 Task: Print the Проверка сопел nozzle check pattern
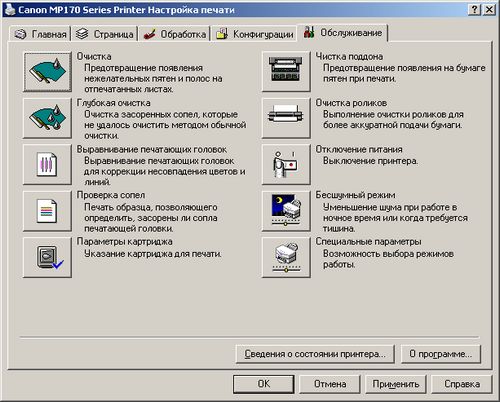click(x=47, y=211)
